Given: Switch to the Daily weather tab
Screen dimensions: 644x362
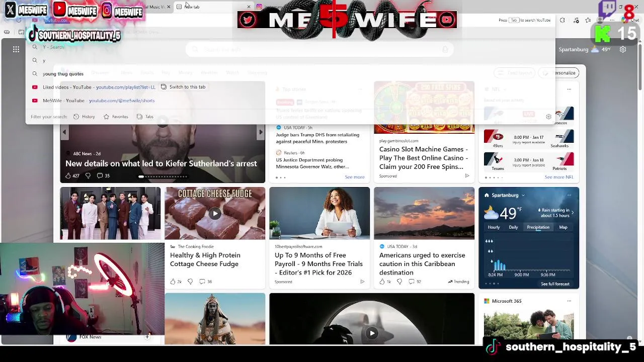Looking at the screenshot, I should 513,227.
